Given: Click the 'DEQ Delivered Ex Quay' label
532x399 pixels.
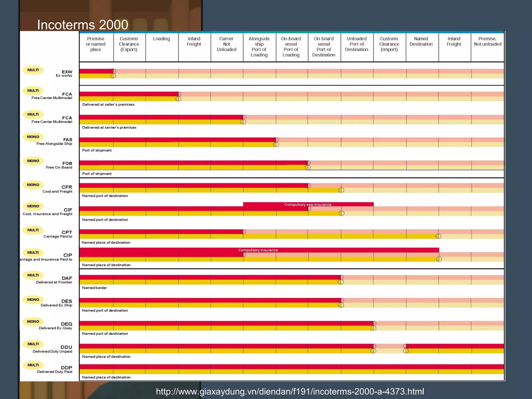Looking at the screenshot, I should point(56,326).
